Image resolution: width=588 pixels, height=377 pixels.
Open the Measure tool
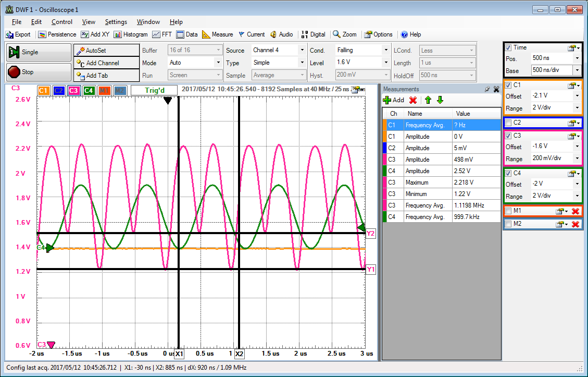(217, 34)
